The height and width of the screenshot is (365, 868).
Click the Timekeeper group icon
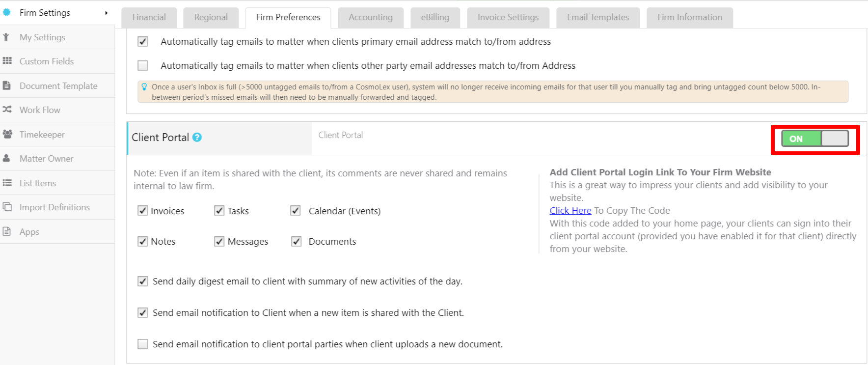click(7, 134)
